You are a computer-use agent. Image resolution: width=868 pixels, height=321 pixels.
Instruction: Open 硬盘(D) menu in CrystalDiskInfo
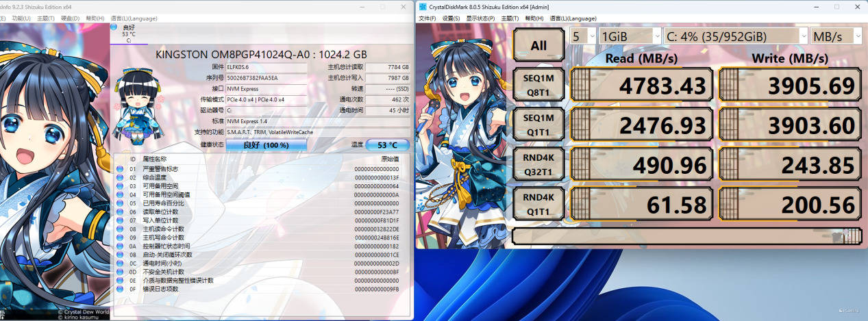70,18
